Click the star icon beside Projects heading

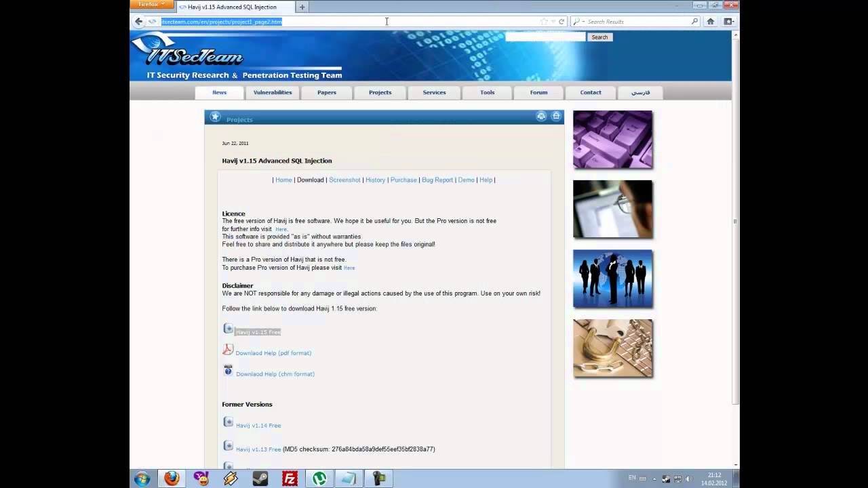tap(215, 117)
